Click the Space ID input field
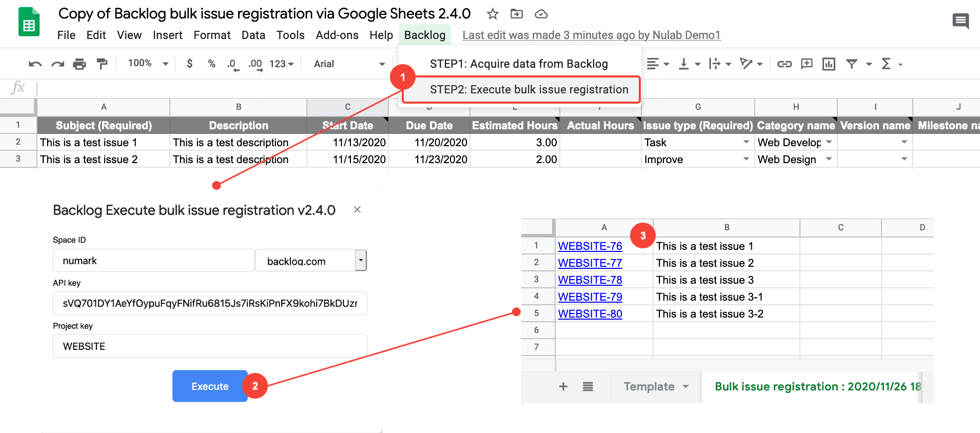 (154, 260)
